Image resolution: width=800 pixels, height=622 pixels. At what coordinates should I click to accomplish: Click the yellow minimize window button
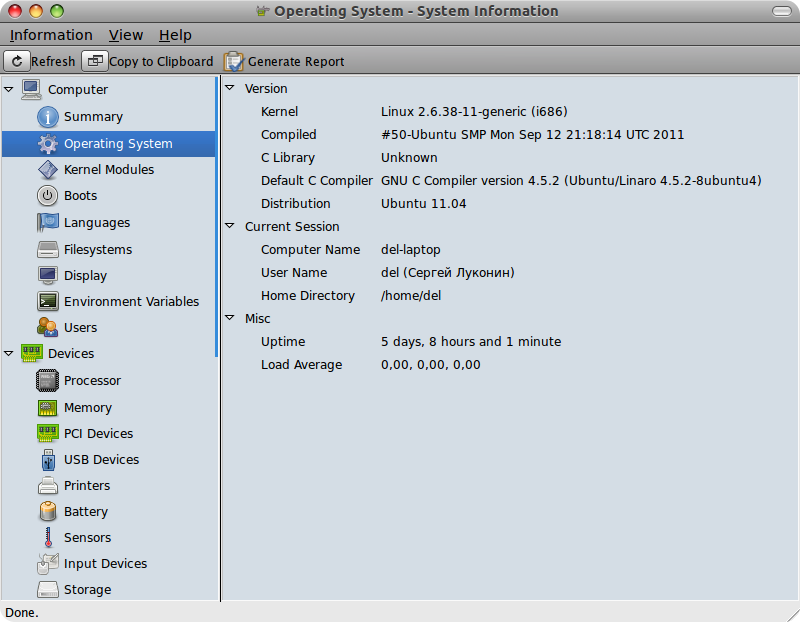click(x=36, y=11)
